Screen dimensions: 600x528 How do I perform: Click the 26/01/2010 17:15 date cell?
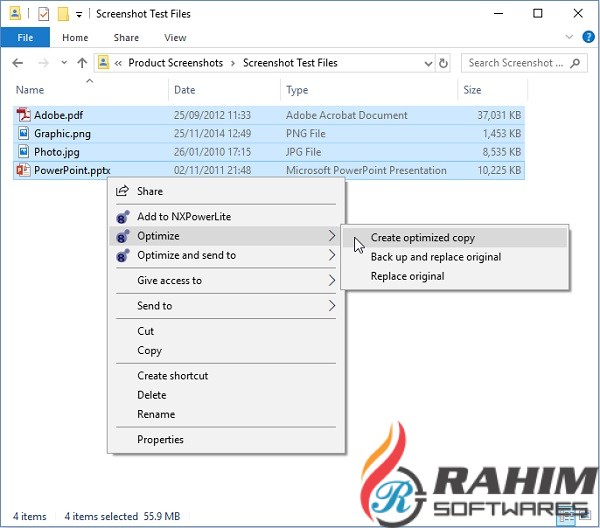212,152
